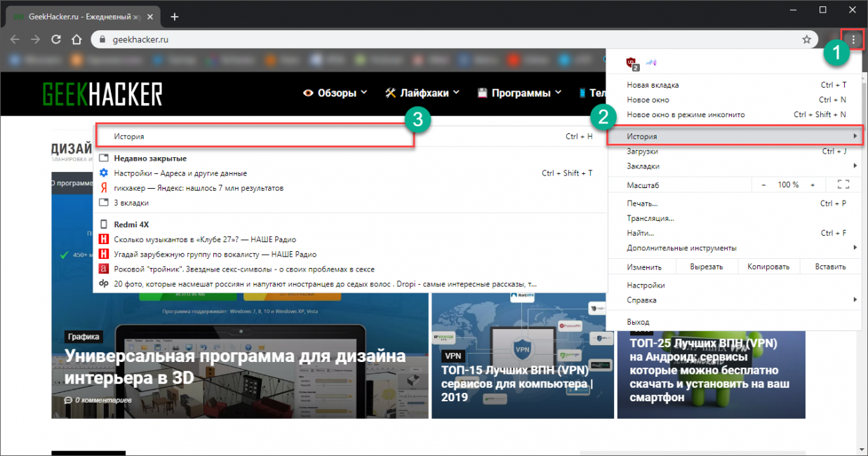Reopen the 3 вкладки recently closed entry
The image size is (868, 456).
131,203
